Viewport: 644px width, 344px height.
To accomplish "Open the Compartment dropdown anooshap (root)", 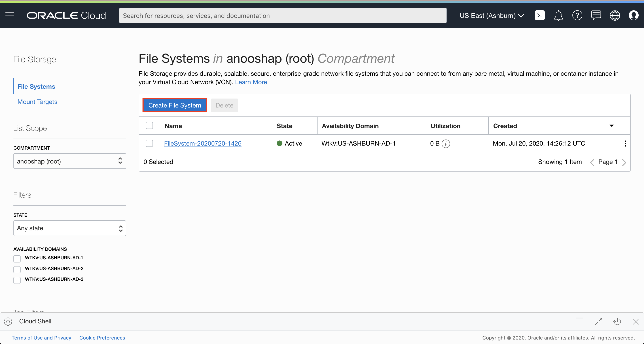I will 70,161.
